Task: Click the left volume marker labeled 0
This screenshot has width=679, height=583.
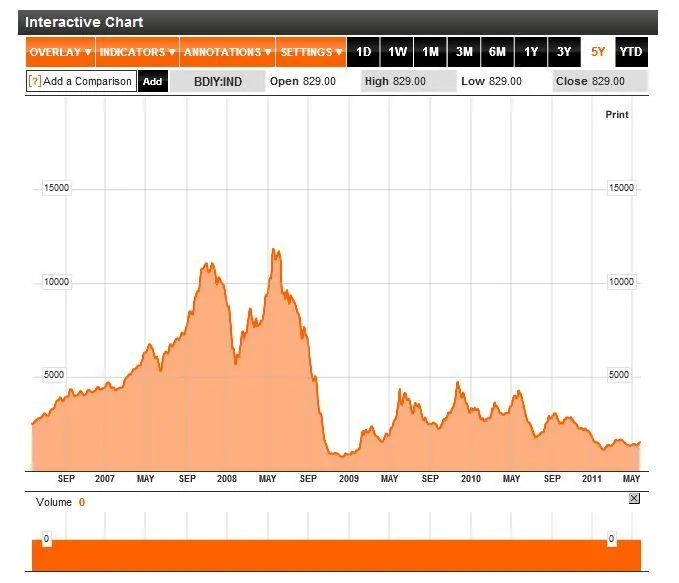Action: pyautogui.click(x=46, y=539)
